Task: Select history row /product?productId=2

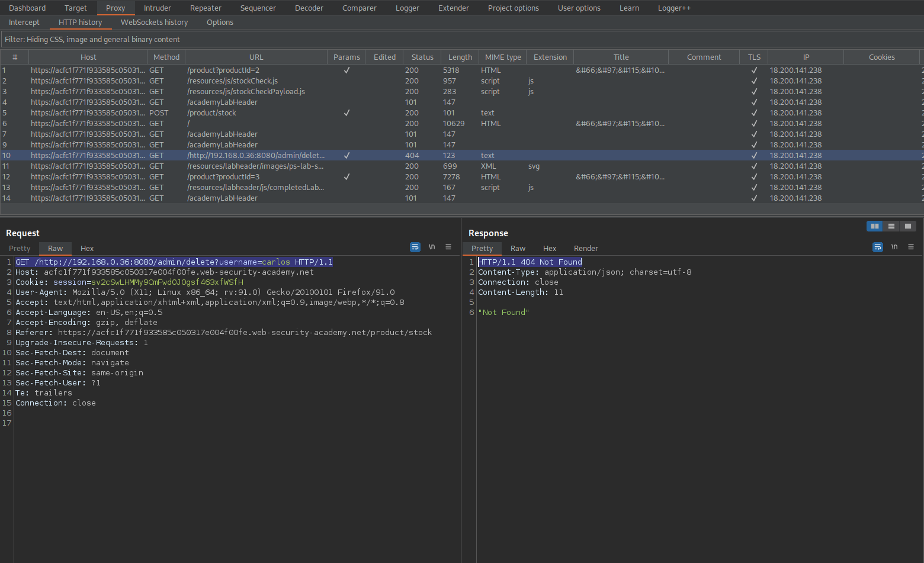Action: pos(462,70)
